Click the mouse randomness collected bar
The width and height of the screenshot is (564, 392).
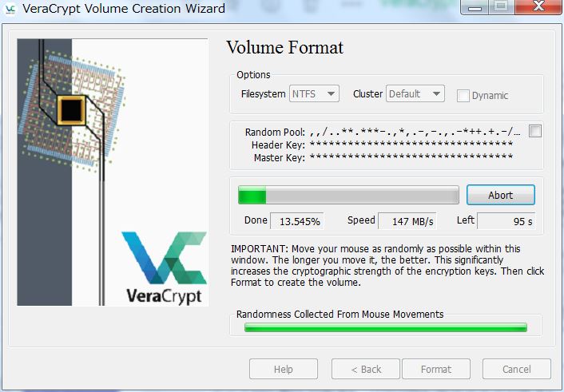coord(386,327)
